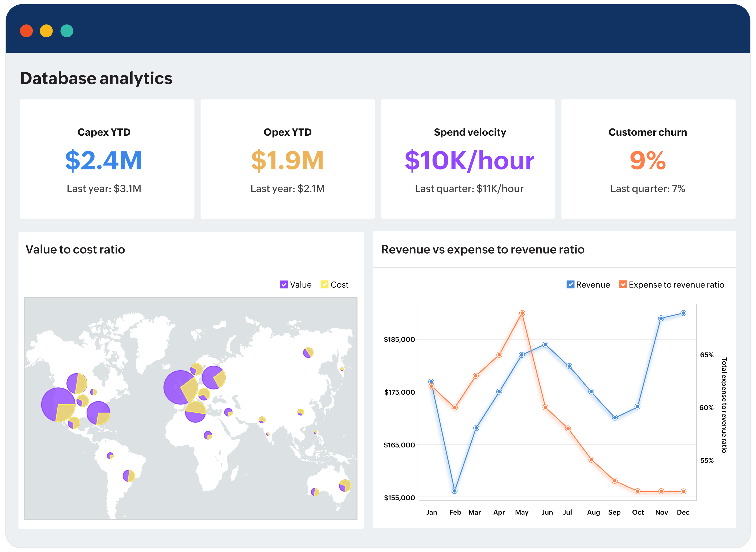Screen dimensions: 756x552
Task: Click the expense ratio point for Aug
Action: coord(591,460)
